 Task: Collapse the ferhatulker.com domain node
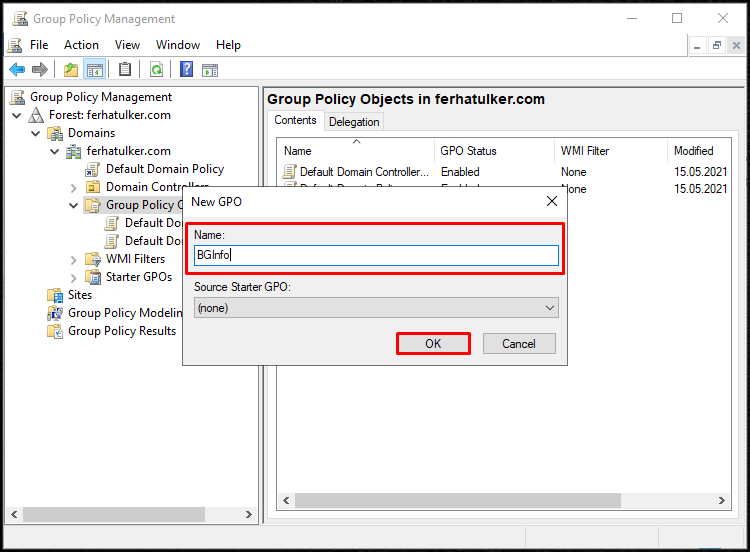(55, 152)
